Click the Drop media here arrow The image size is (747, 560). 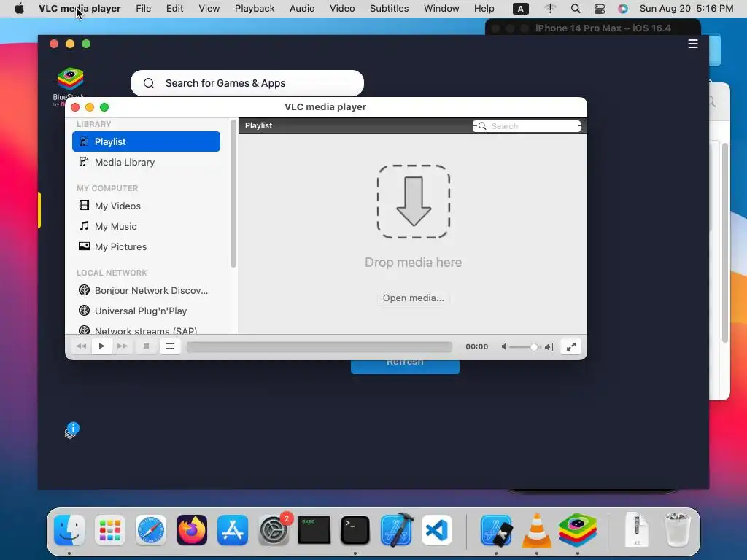tap(414, 201)
